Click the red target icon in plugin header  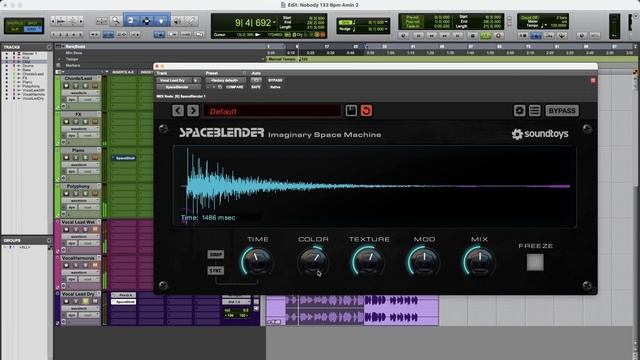pyautogui.click(x=593, y=80)
